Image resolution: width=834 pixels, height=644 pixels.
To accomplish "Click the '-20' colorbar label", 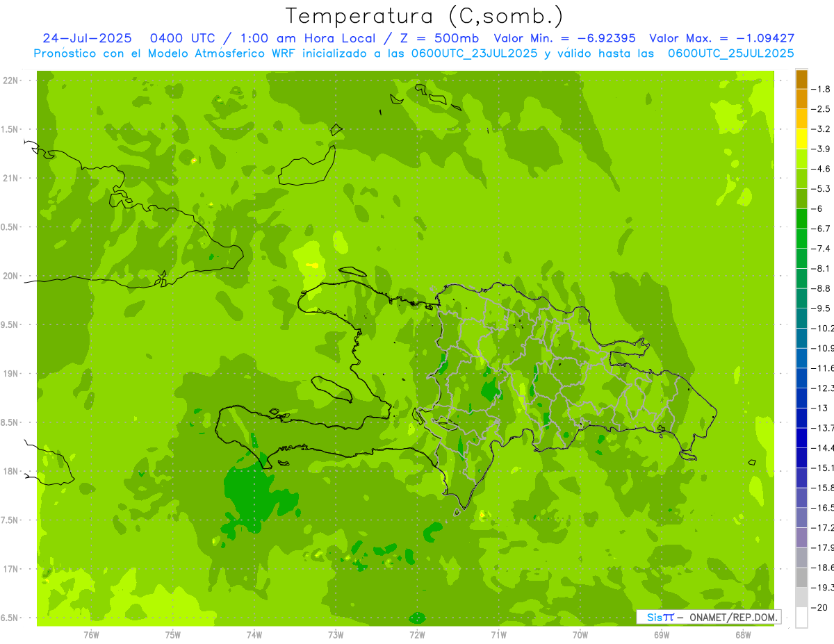I will click(818, 608).
